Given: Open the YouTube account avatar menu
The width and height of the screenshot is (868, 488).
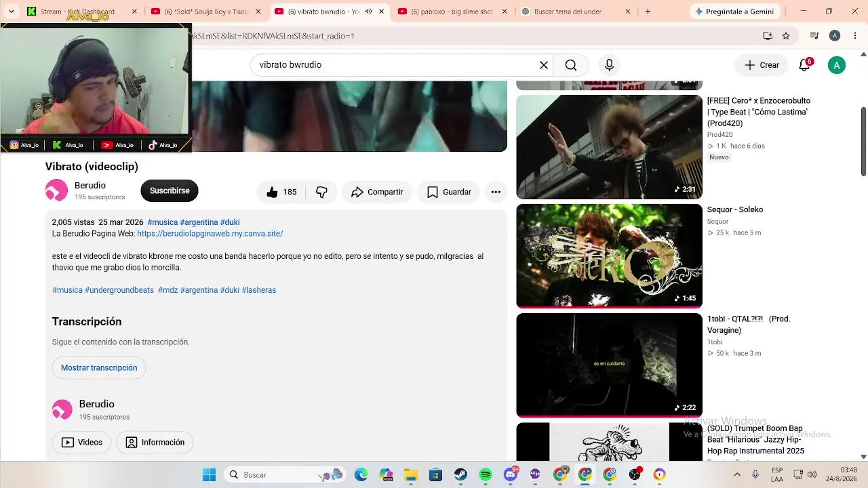Looking at the screenshot, I should [837, 65].
